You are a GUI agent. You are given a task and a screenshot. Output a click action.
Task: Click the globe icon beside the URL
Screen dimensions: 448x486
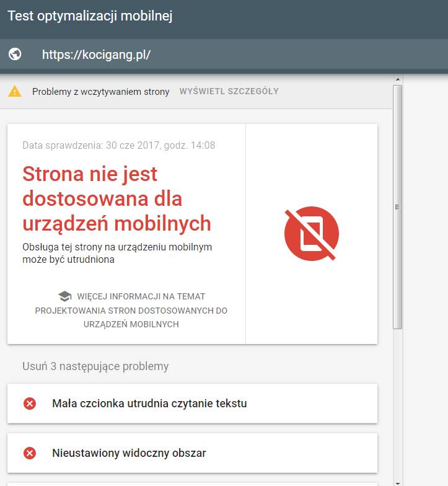[x=15, y=54]
